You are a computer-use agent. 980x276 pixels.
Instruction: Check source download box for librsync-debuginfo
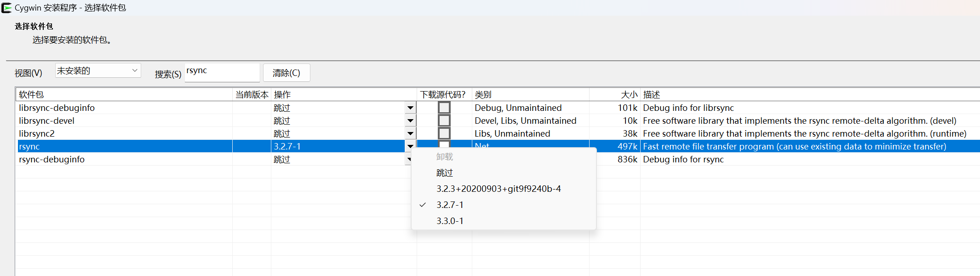pos(444,108)
